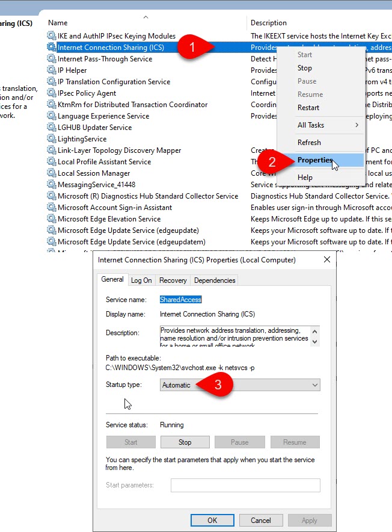Click gear icon of IP Translation Configuration Service

[x=52, y=81]
